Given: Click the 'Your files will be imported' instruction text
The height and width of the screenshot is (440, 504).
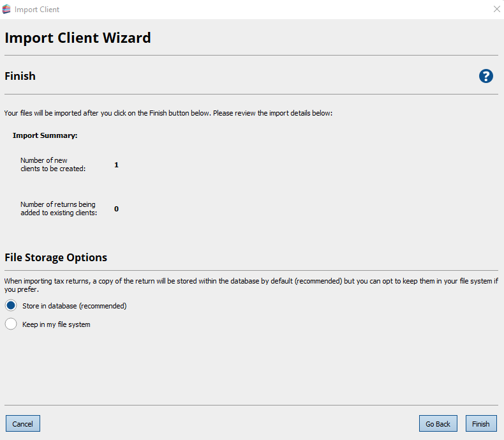Looking at the screenshot, I should (x=168, y=113).
